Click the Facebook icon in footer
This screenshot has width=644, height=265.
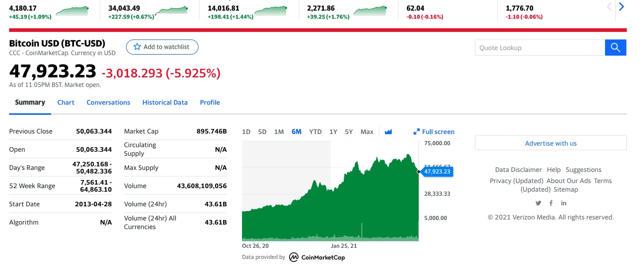click(551, 203)
